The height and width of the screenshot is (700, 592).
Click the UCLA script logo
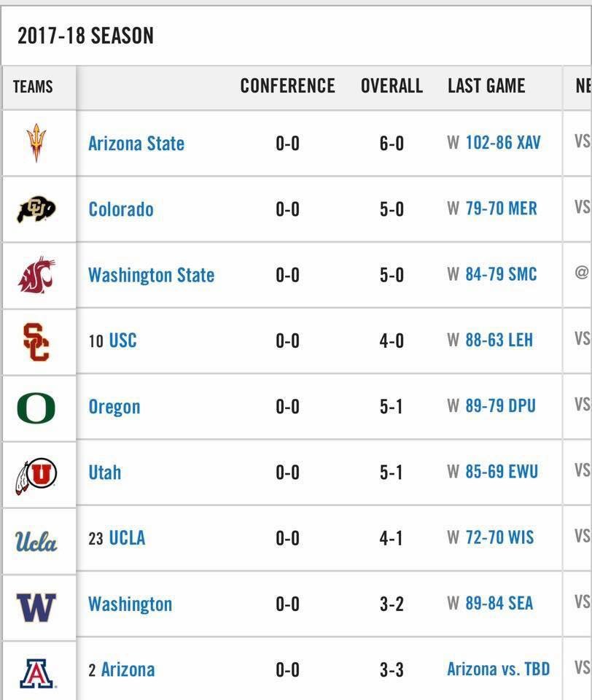(x=36, y=541)
